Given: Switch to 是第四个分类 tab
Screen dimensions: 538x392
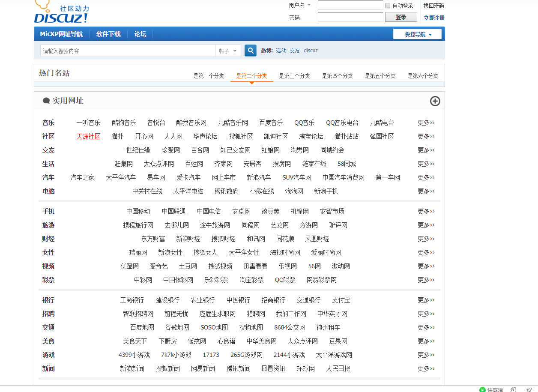Looking at the screenshot, I should point(337,76).
